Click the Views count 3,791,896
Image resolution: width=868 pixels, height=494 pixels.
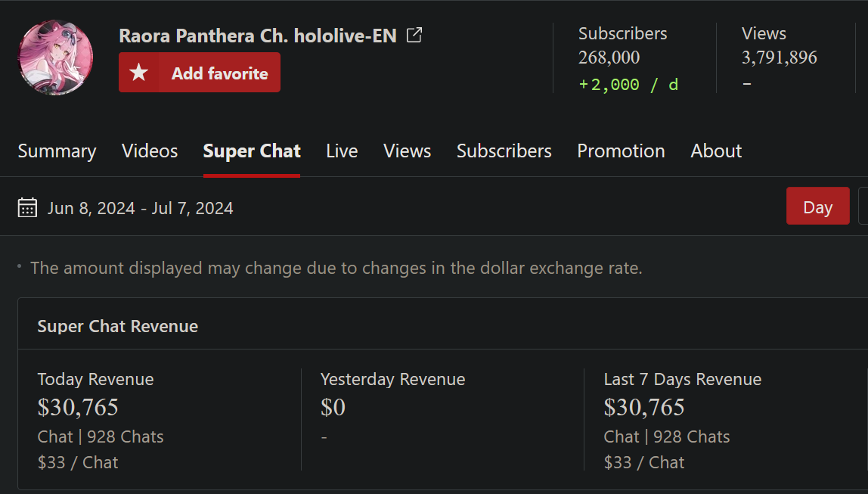[x=780, y=57]
